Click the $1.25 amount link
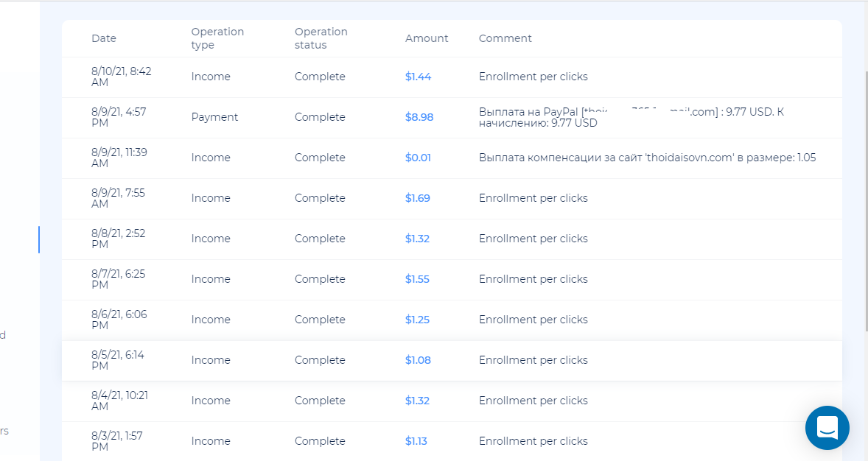 pyautogui.click(x=417, y=320)
